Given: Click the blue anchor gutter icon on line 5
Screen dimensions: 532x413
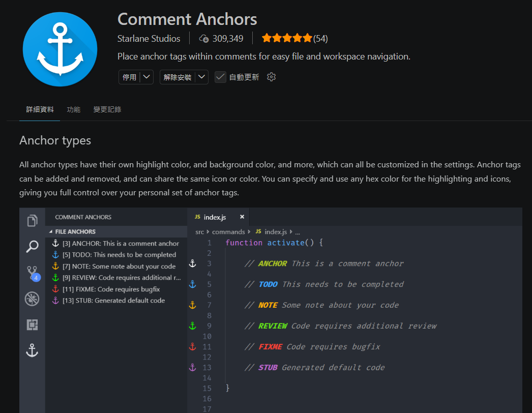Looking at the screenshot, I should coord(192,284).
